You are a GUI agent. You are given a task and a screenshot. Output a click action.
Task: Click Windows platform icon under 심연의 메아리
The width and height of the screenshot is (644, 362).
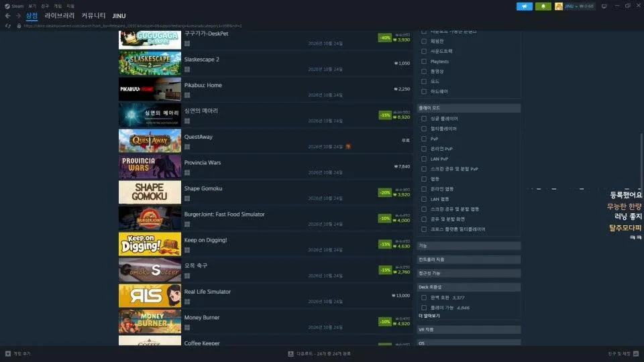(x=187, y=121)
